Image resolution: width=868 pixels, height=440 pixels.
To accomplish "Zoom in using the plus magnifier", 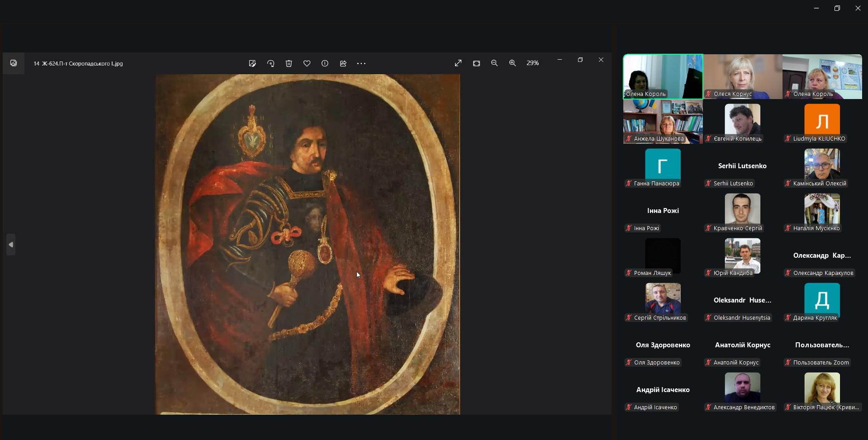I will coord(512,63).
